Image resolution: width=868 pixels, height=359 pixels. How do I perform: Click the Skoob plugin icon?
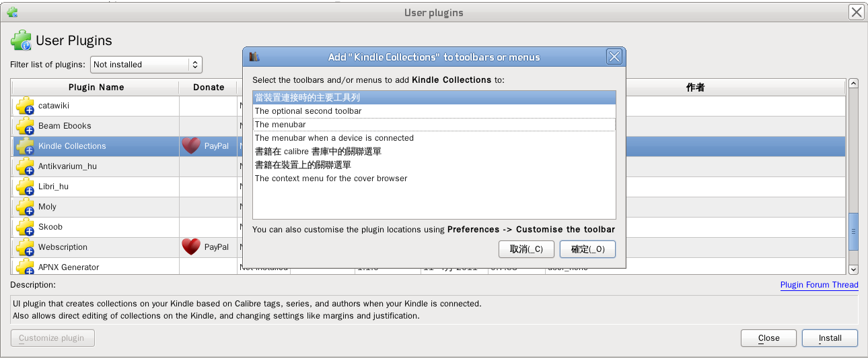click(26, 227)
